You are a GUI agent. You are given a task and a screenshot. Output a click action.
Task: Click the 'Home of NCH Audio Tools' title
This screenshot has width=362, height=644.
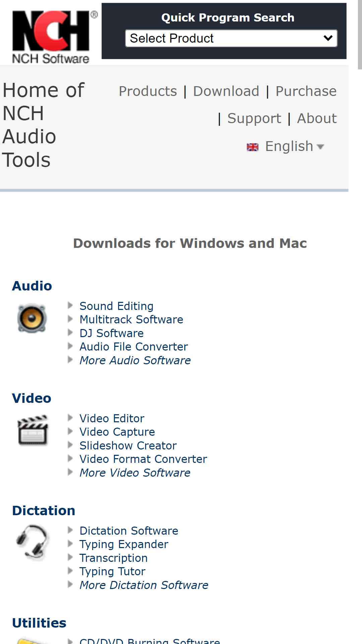coord(44,125)
